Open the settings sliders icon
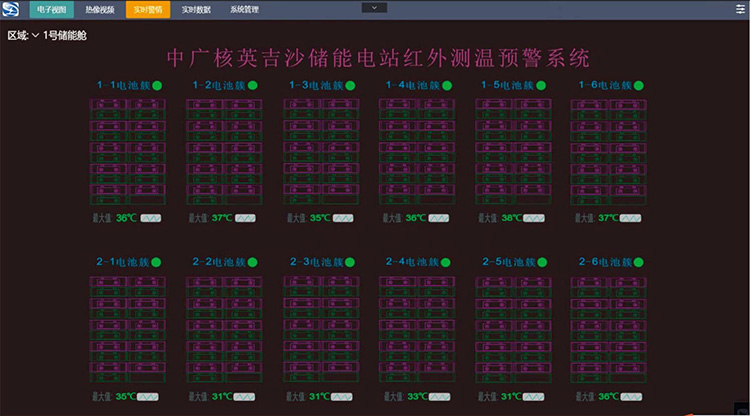This screenshot has width=750, height=416. pyautogui.click(x=740, y=9)
